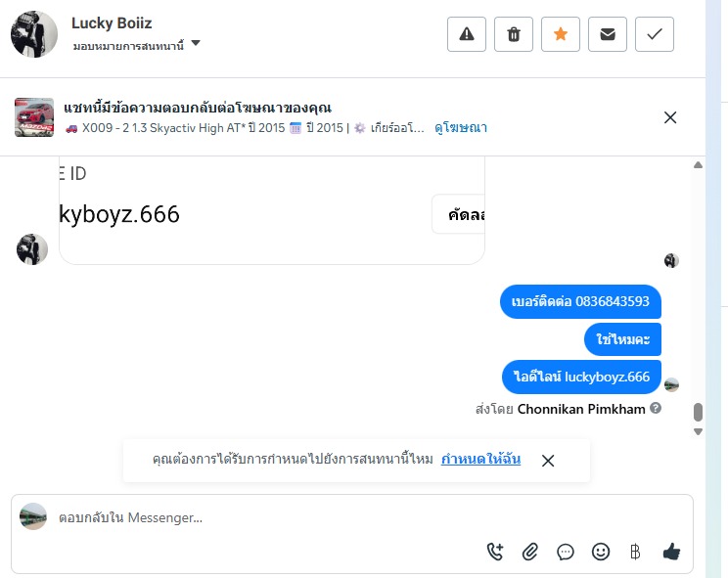
Task: Copy the LINE ID with คัดลอก button
Action: (x=459, y=214)
